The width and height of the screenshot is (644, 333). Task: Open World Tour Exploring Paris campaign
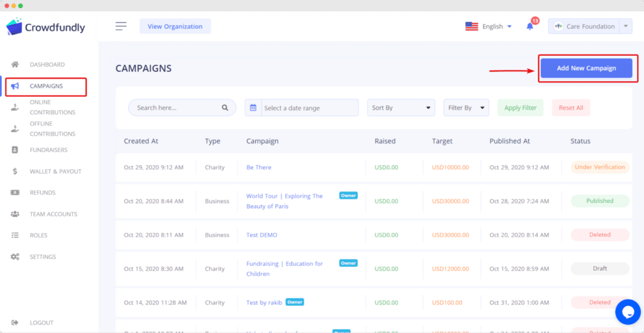(285, 201)
